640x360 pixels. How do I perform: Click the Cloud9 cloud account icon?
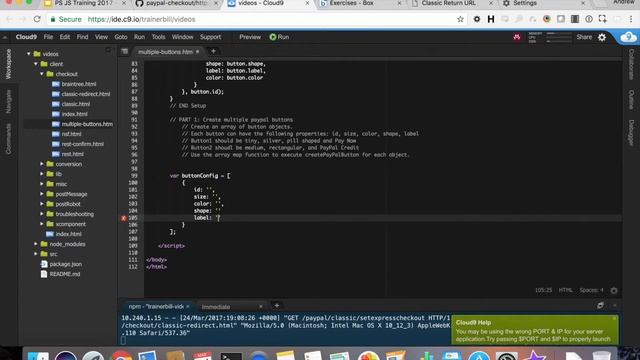click(x=629, y=38)
